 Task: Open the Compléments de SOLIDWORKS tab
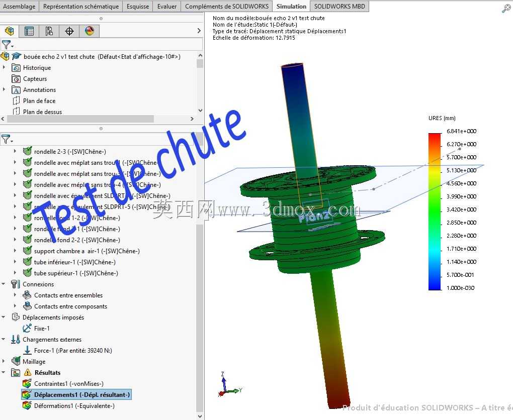[227, 6]
